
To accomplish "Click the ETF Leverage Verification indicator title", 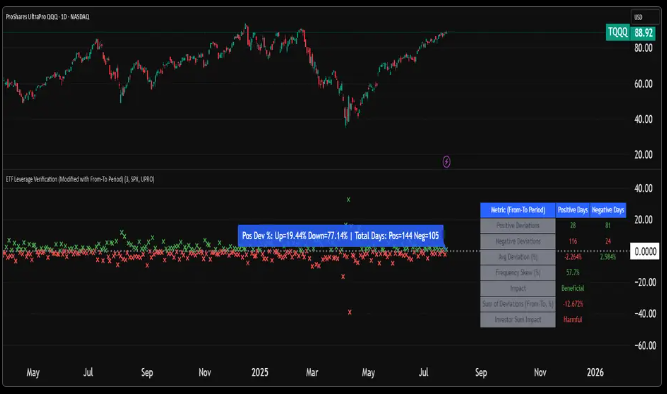I will (80, 179).
